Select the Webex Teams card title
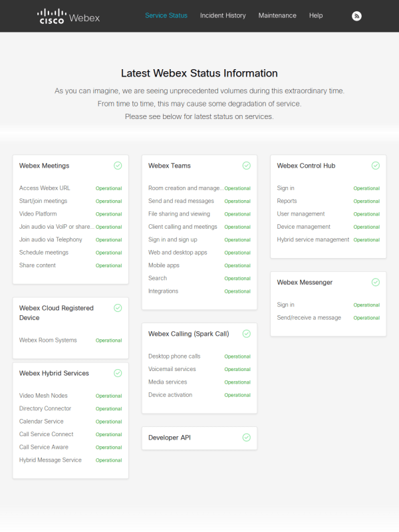Screen dimensions: 399x532 click(170, 166)
